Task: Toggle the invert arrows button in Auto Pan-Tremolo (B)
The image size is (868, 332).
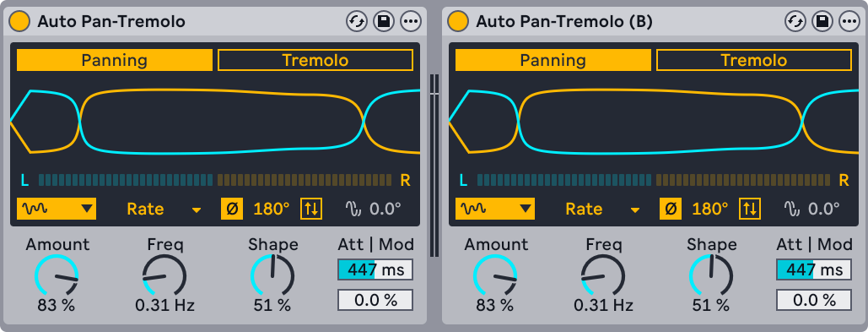Action: coord(750,209)
